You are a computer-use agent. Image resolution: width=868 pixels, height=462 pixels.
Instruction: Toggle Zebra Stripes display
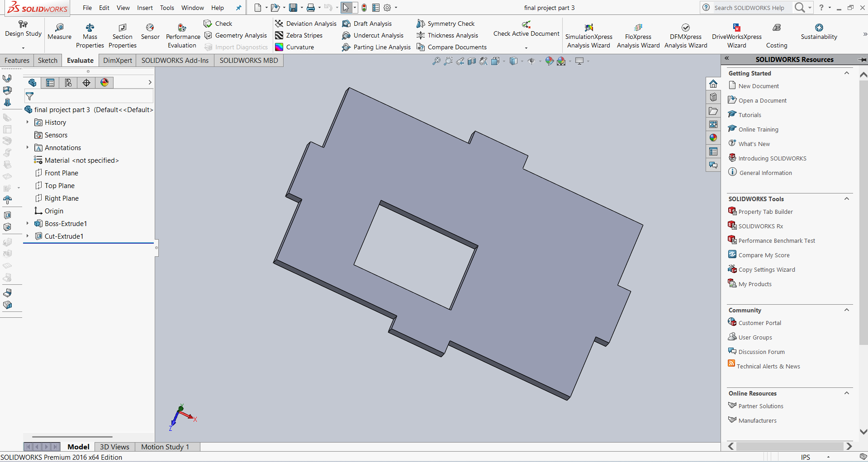299,35
